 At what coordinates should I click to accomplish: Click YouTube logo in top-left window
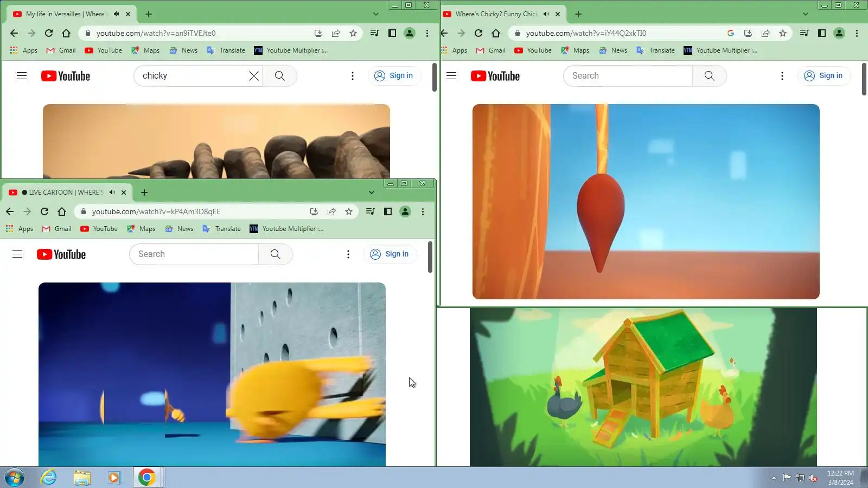coord(66,76)
